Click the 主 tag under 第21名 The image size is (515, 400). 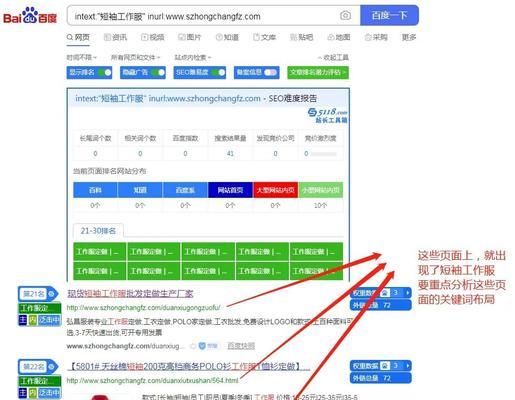point(23,320)
